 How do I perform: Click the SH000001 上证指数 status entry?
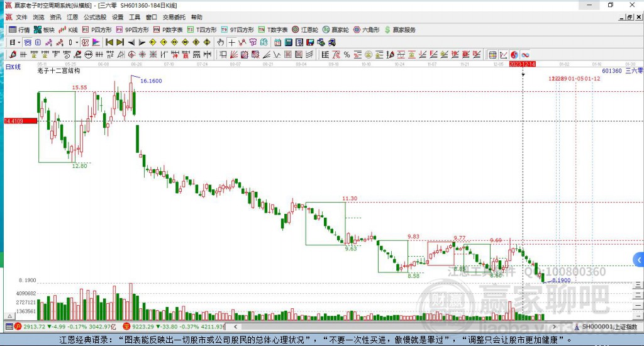click(606, 326)
